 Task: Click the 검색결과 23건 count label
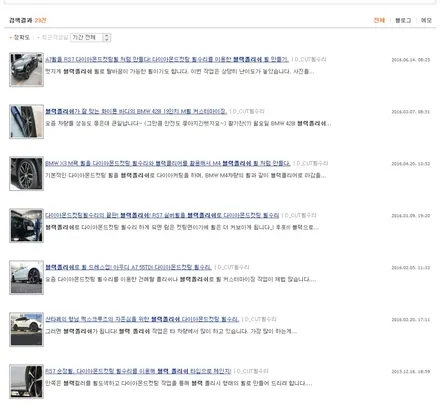pyautogui.click(x=28, y=20)
